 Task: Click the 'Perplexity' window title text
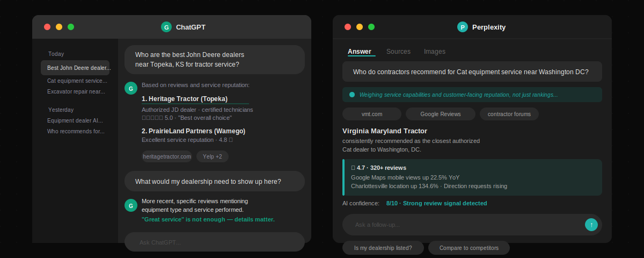click(x=489, y=27)
